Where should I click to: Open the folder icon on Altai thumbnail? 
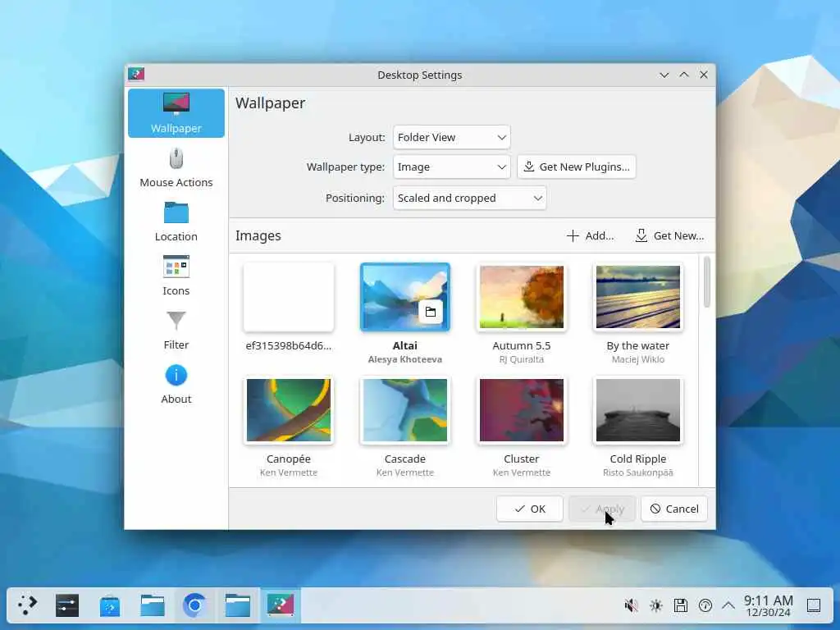pyautogui.click(x=430, y=312)
